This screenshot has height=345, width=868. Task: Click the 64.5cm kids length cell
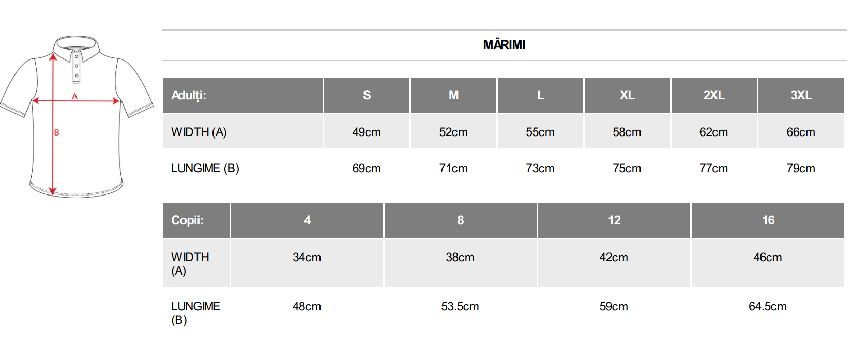pos(768,306)
